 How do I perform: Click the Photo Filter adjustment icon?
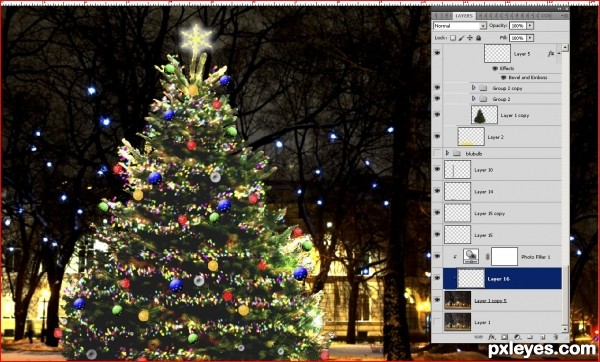pos(471,256)
